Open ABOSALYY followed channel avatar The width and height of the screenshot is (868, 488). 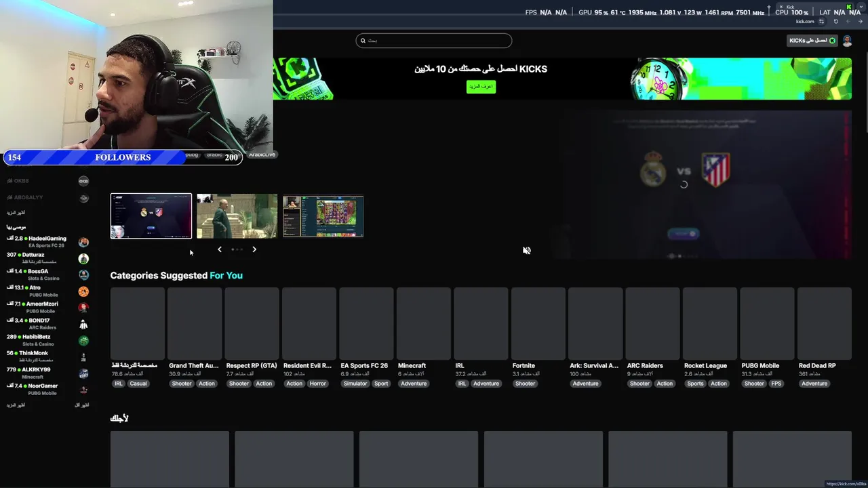[83, 198]
